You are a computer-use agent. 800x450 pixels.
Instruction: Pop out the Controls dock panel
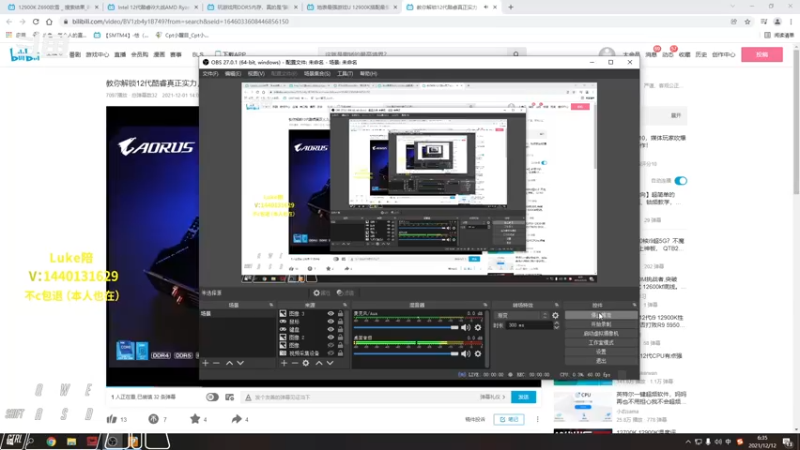(x=634, y=305)
